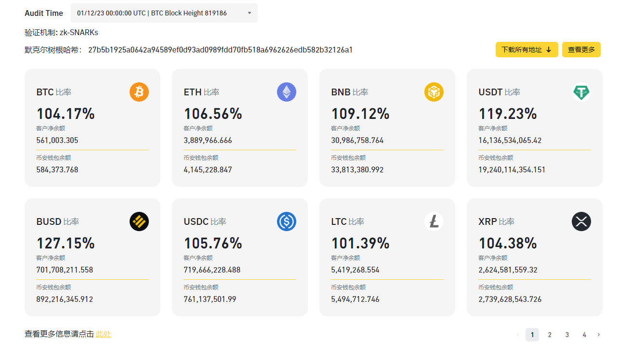Select current page 1 in pagination
Viewport: 619px width, 364px height.
pos(532,335)
